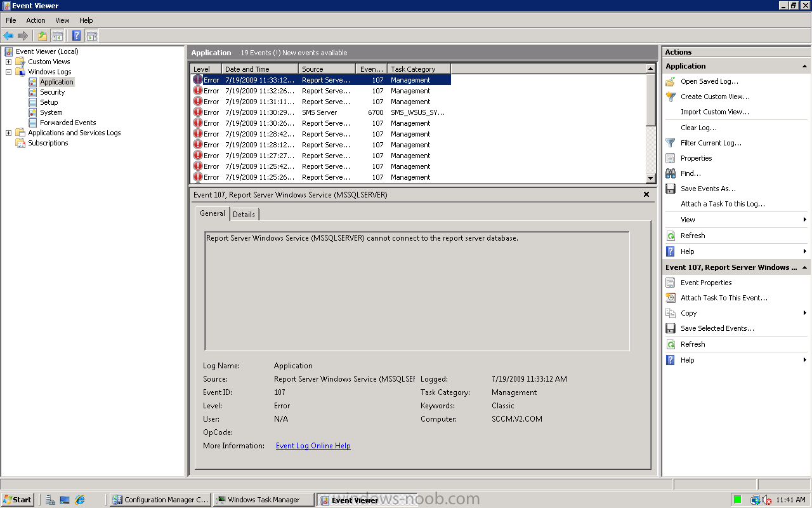The width and height of the screenshot is (812, 508).
Task: Click Refresh under Event 107 actions
Action: 693,344
